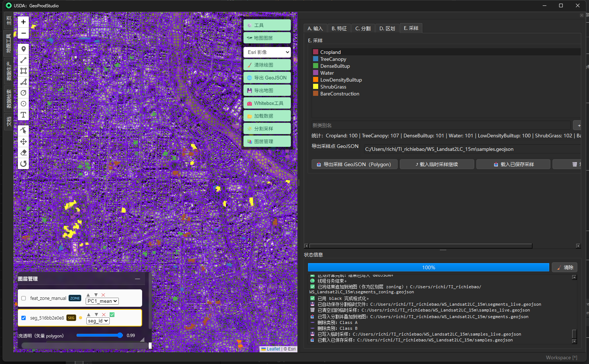Screen dimensions: 589x364
Task: Open the Esri 影像 basemap selector
Action: (x=267, y=52)
